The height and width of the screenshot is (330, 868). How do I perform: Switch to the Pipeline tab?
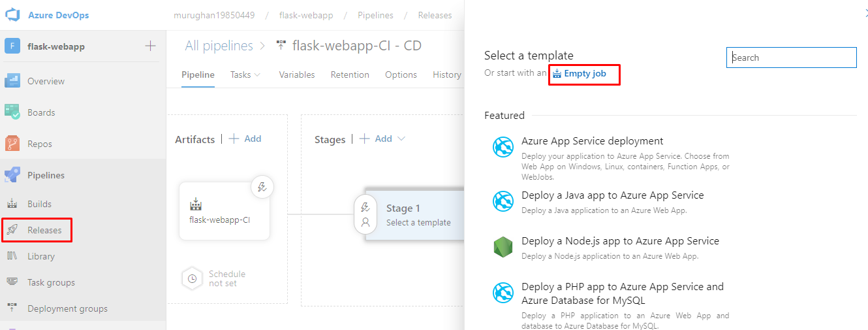[198, 74]
